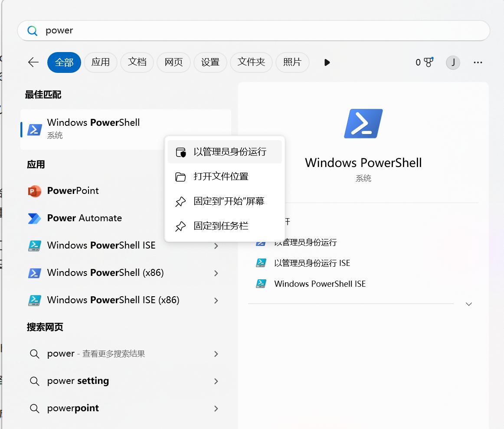The height and width of the screenshot is (429, 504).
Task: Click the shield icon for run as administrator
Action: (180, 152)
